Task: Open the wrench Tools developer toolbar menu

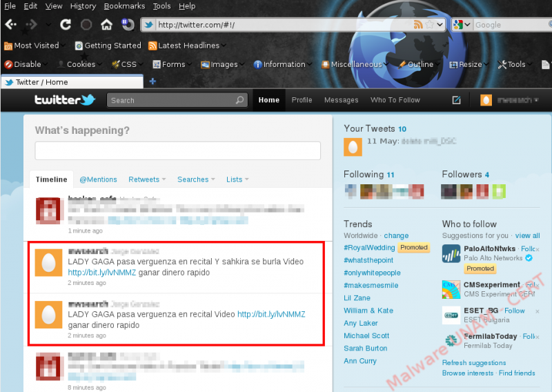Action: tap(515, 64)
